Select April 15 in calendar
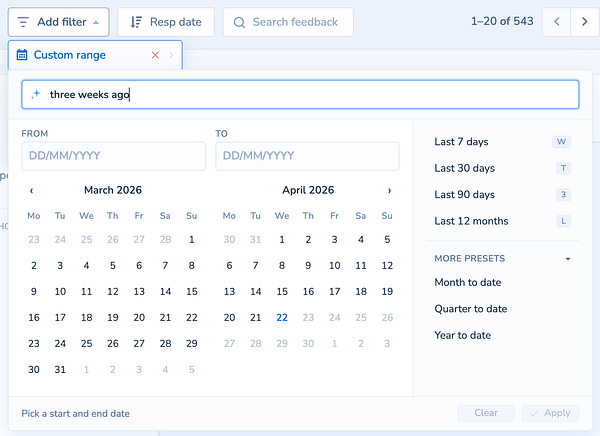Screen dimensions: 600x436 click(x=282, y=292)
